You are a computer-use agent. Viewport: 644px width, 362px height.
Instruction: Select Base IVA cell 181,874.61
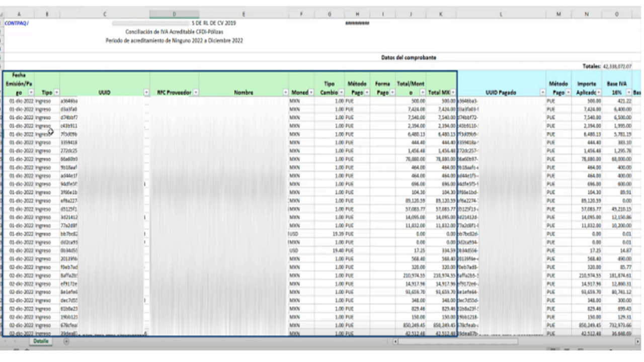pos(617,276)
